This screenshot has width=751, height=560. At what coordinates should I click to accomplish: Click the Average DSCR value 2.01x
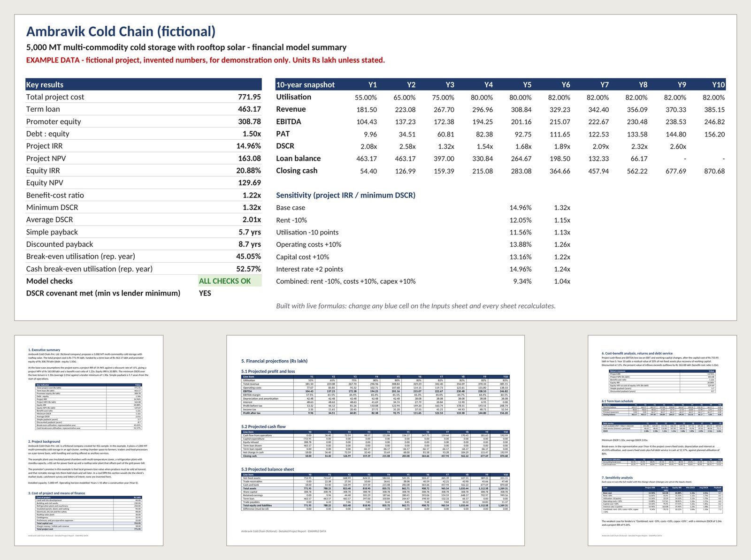click(252, 219)
